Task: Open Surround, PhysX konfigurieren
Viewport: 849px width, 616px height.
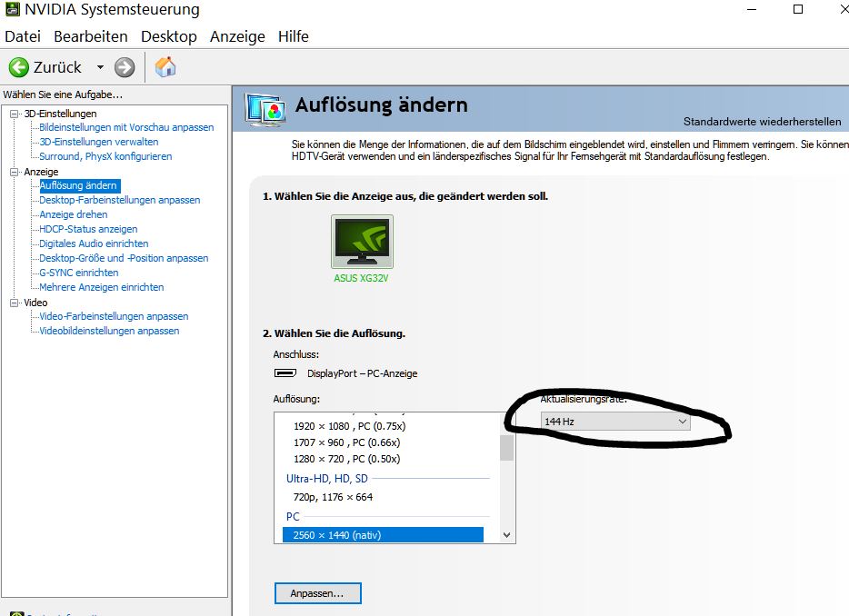Action: [x=105, y=156]
